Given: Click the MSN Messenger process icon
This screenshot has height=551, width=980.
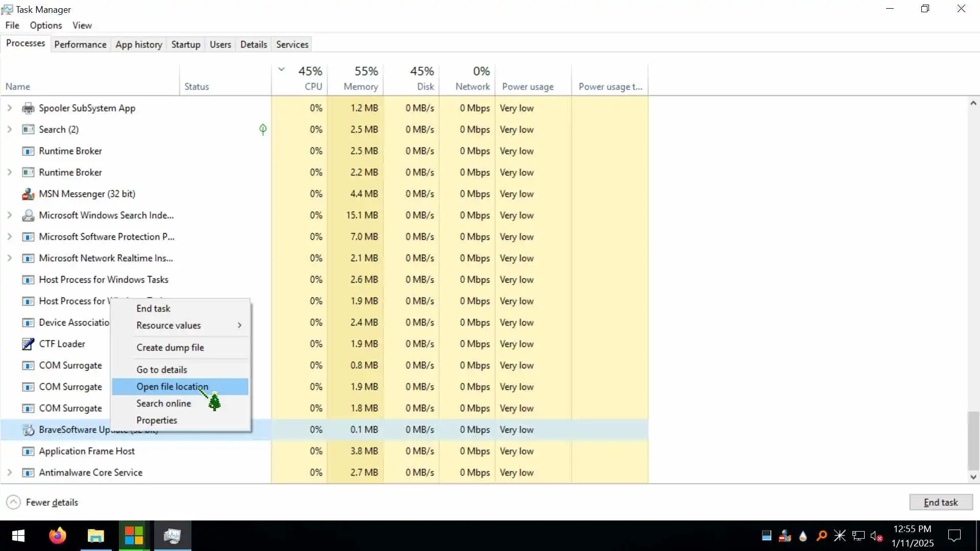Looking at the screenshot, I should pyautogui.click(x=28, y=194).
